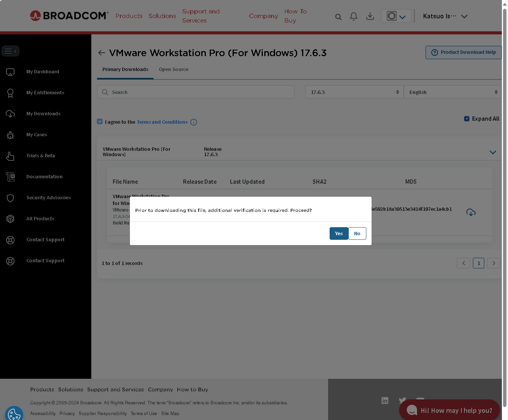Switch to the Open Source tab
The image size is (508, 420).
coord(174,69)
